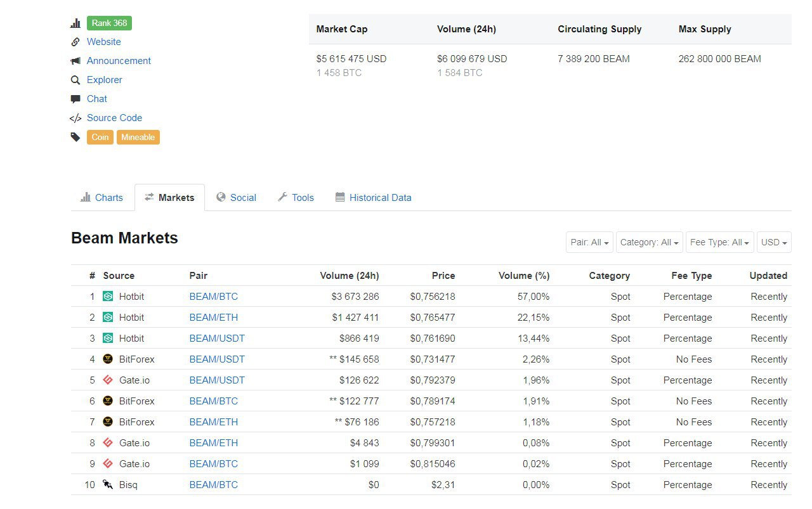Click the Hotbit logo in row 1
Screen dimensions: 812x509
[108, 297]
